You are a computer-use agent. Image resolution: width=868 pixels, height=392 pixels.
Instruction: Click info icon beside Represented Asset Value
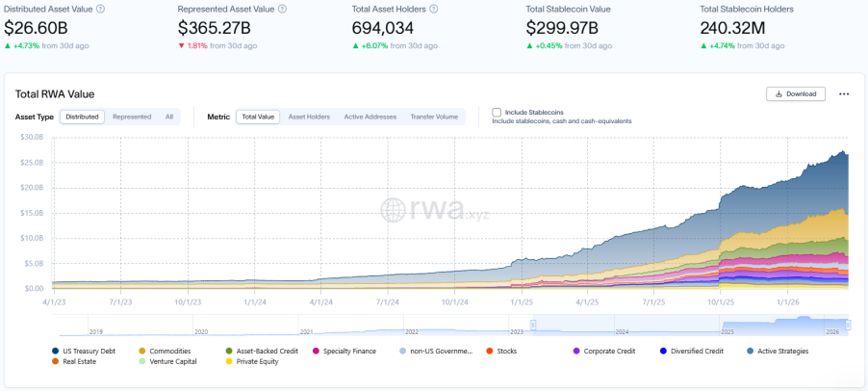[279, 9]
